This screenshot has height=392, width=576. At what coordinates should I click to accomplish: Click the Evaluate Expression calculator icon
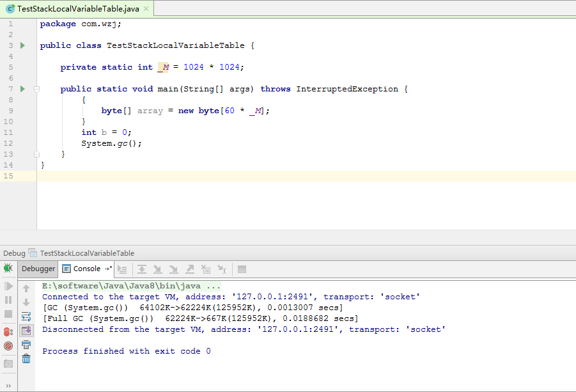point(242,270)
